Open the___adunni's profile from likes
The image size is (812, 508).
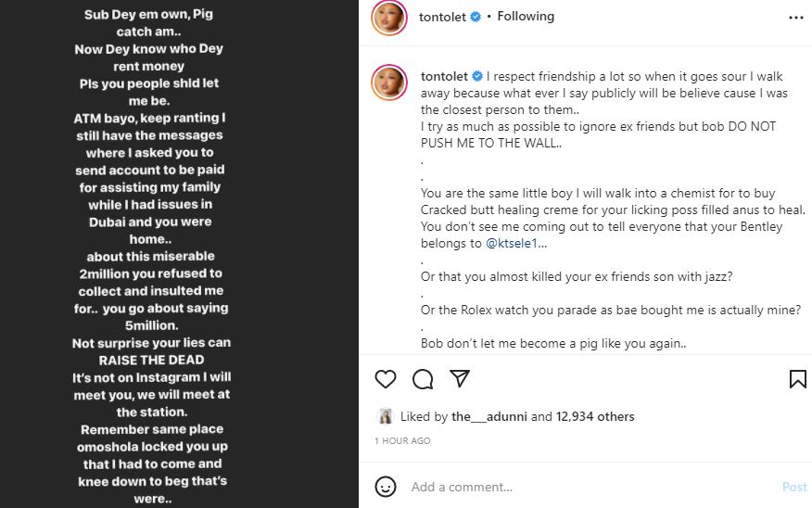click(488, 417)
